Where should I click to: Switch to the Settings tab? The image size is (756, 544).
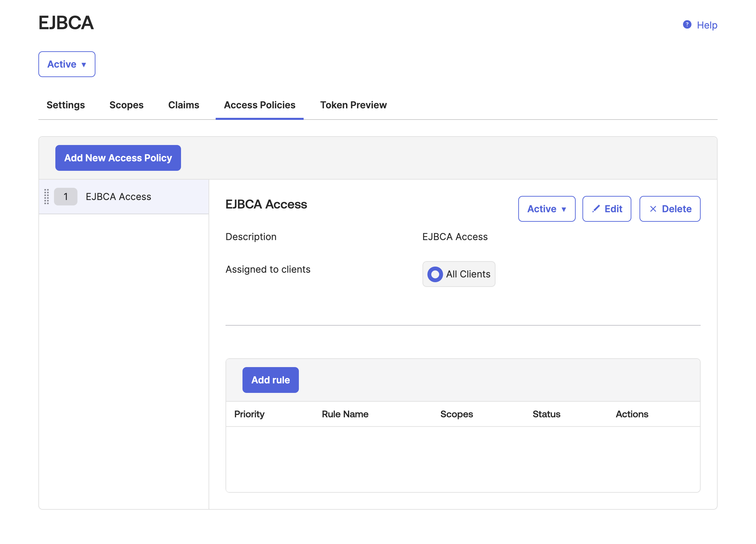tap(66, 105)
